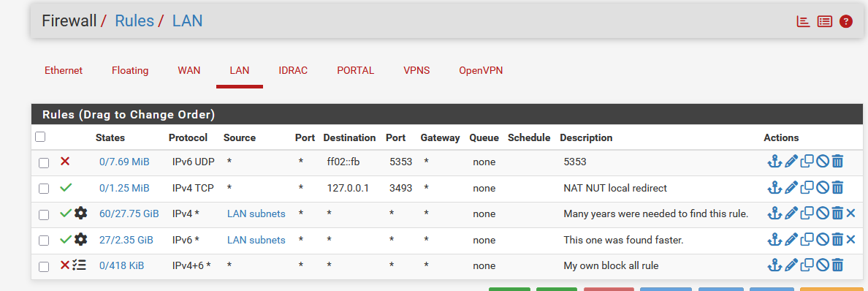The image size is (868, 291).
Task: Open the OpenVPN tab
Action: click(481, 70)
